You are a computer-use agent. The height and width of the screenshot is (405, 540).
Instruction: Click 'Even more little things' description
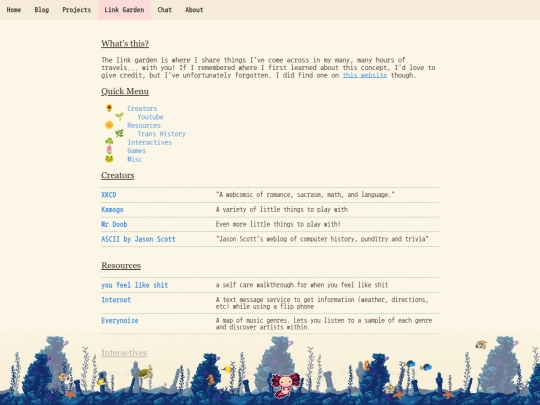pyautogui.click(x=278, y=225)
